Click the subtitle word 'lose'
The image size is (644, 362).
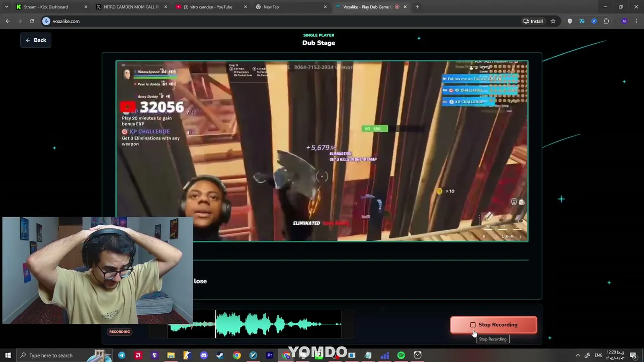pyautogui.click(x=200, y=281)
